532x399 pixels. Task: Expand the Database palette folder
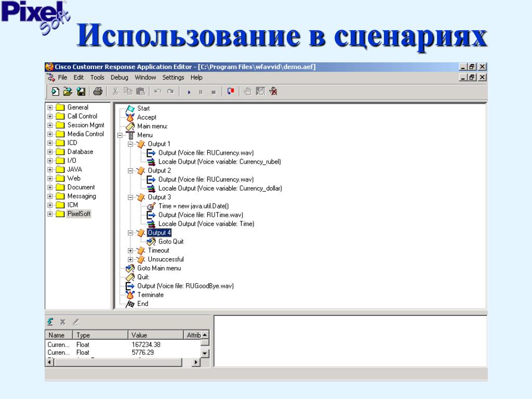coord(50,152)
